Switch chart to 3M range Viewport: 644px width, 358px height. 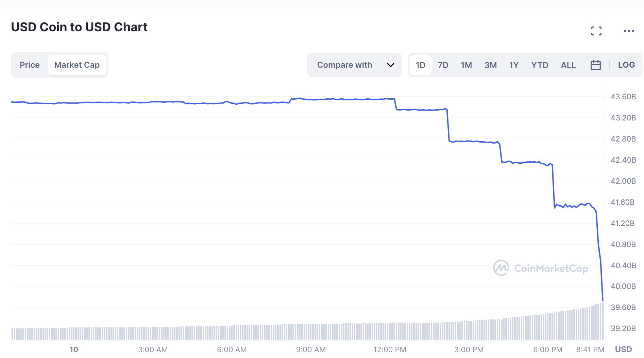tap(490, 65)
